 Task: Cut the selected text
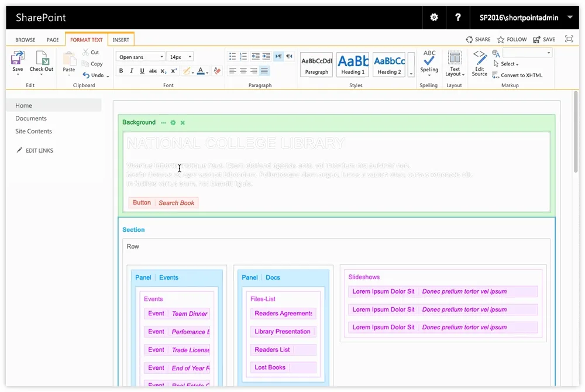[91, 52]
